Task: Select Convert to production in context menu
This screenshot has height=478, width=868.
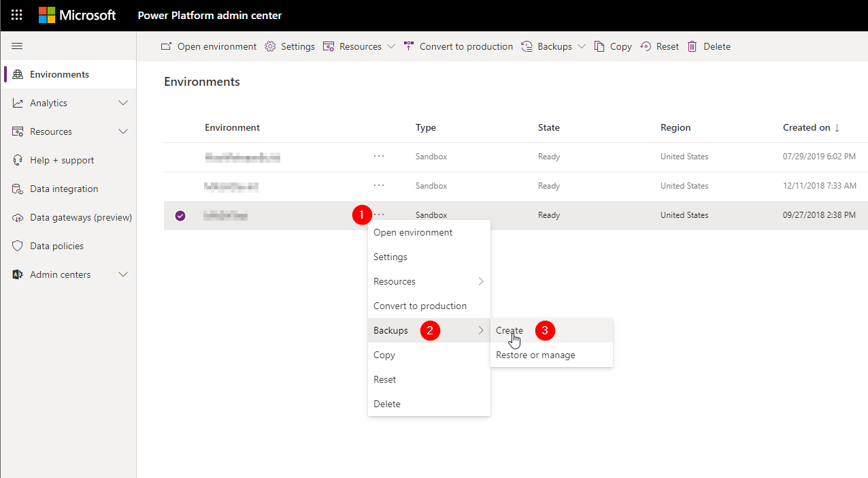Action: point(420,306)
